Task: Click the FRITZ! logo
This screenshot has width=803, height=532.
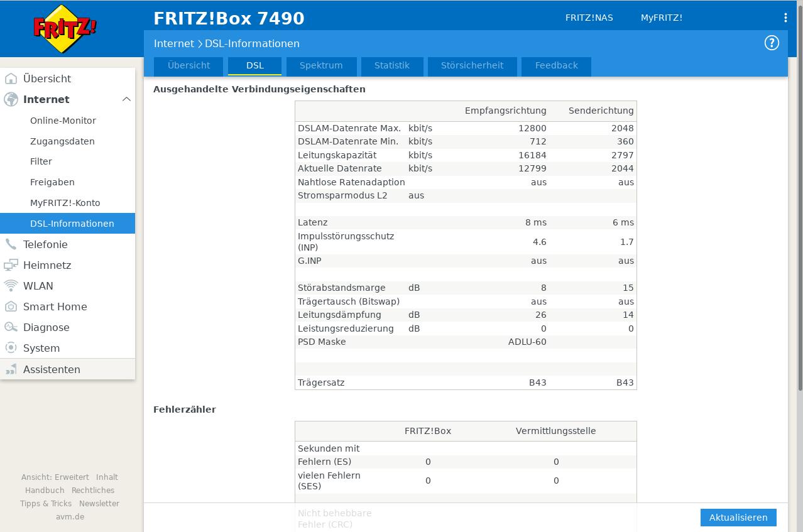Action: click(x=65, y=29)
